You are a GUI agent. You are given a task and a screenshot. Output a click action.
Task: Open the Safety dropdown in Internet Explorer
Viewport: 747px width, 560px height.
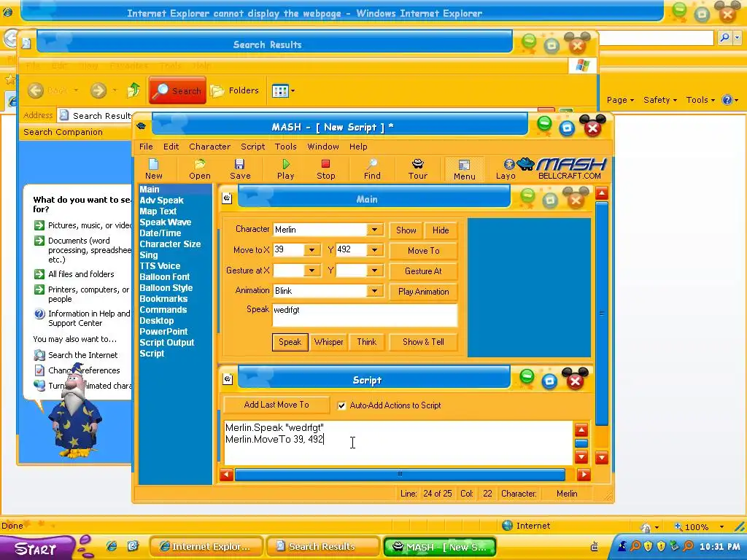coord(659,99)
